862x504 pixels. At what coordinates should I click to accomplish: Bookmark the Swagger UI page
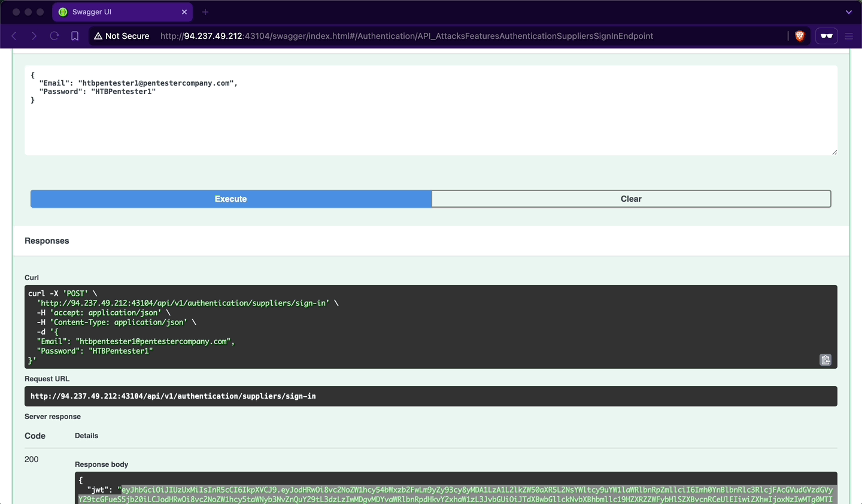74,36
